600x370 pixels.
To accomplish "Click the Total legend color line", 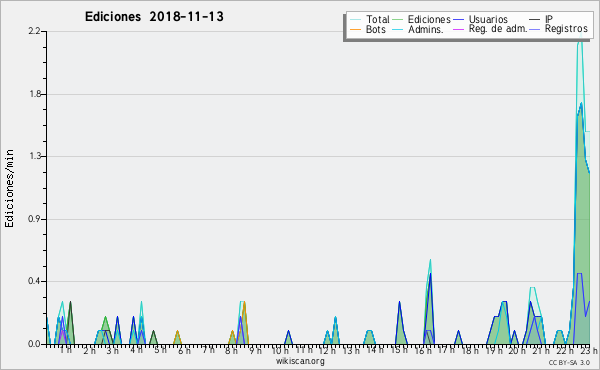I will coord(355,20).
